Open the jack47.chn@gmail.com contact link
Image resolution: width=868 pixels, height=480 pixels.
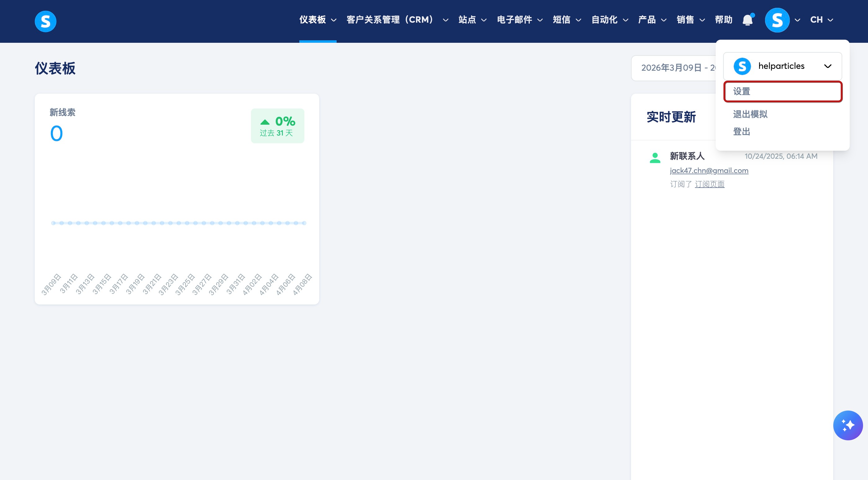[x=709, y=171]
